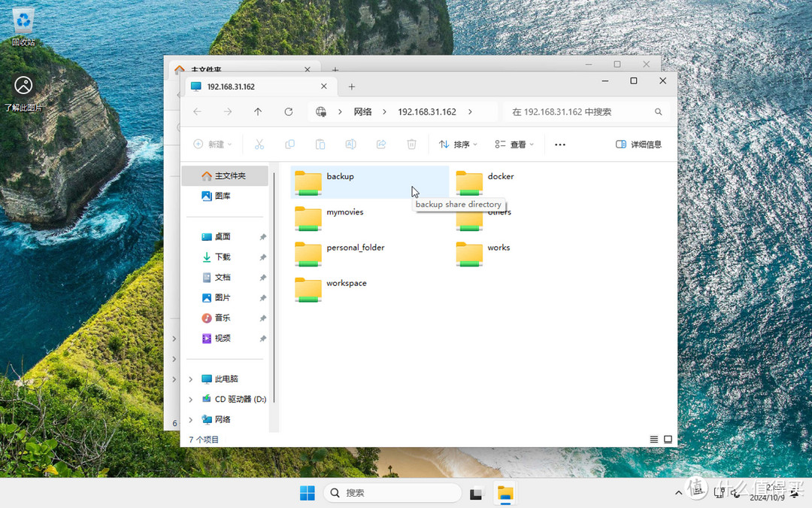This screenshot has width=812, height=508.
Task: Select the Cut icon on the toolbar
Action: pyautogui.click(x=259, y=144)
